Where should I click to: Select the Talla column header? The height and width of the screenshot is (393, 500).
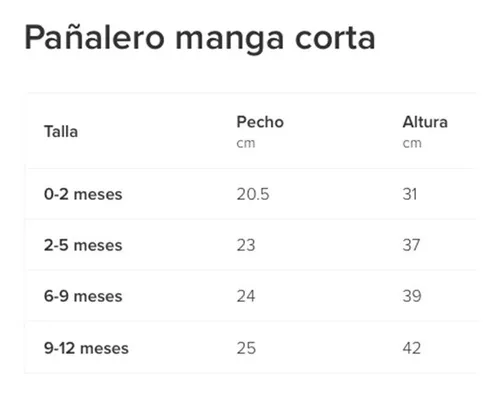point(61,132)
